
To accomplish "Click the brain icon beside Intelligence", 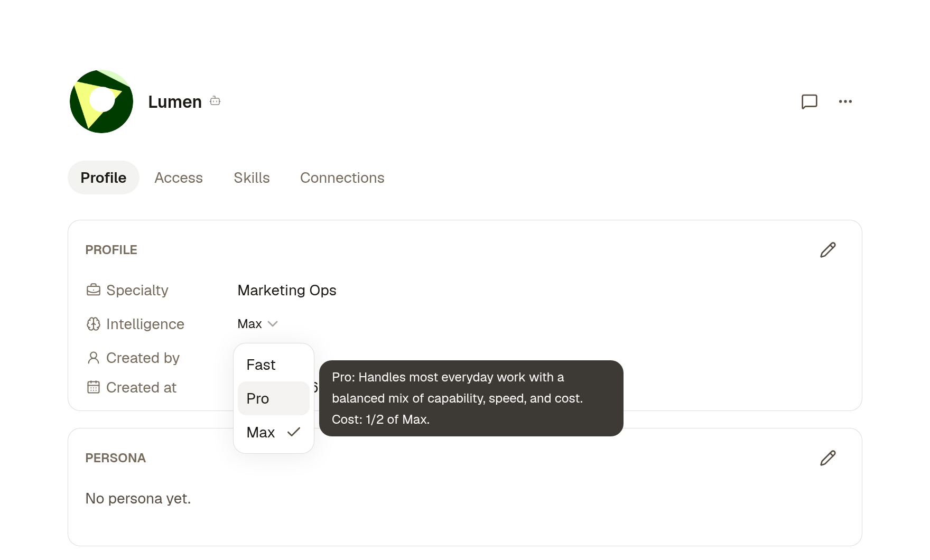I will [94, 324].
